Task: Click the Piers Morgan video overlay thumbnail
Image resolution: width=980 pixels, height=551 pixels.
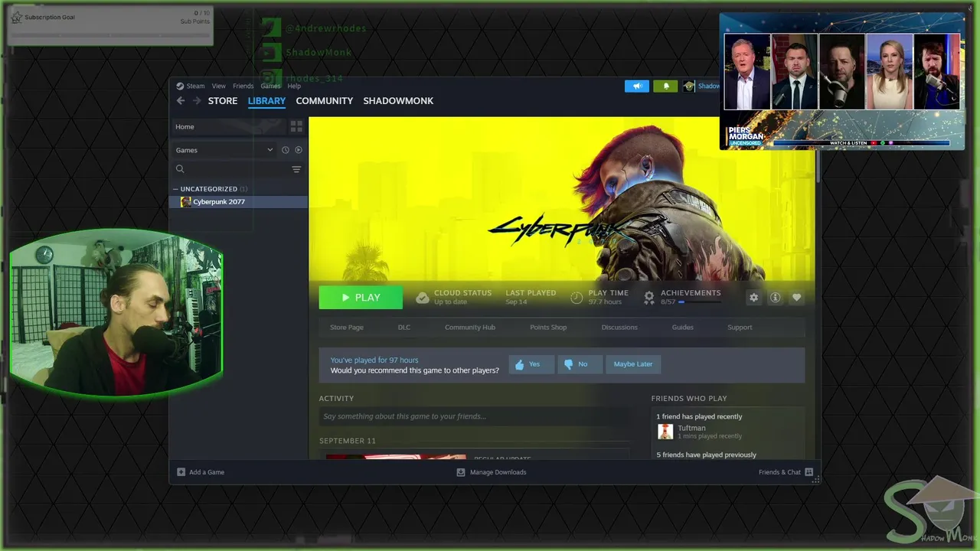Action: click(x=842, y=81)
